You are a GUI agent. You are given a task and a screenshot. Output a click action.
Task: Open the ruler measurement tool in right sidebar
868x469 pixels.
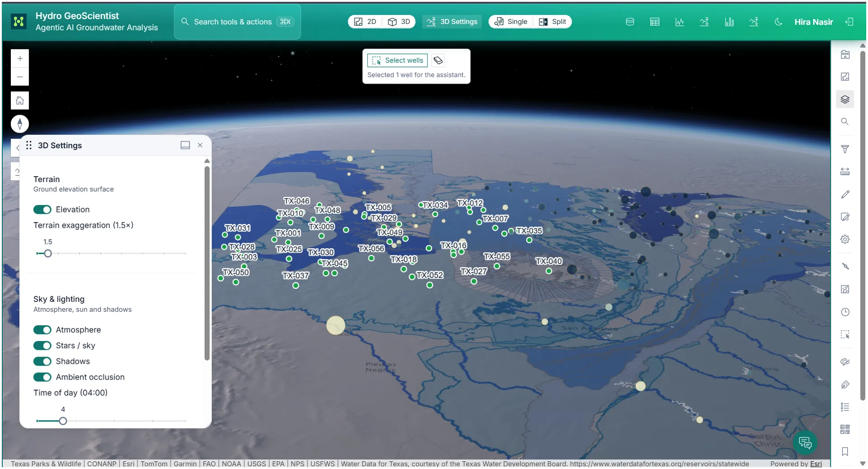point(845,172)
